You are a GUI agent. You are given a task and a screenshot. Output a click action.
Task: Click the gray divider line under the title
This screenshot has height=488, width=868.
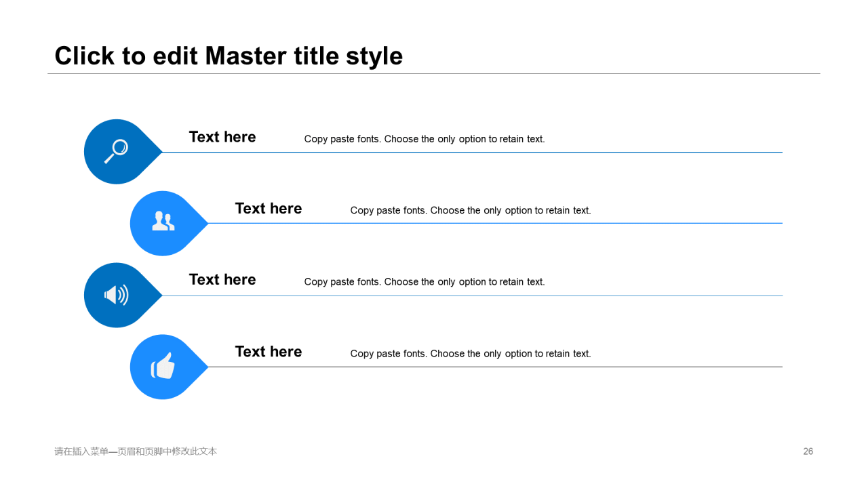[x=434, y=73]
